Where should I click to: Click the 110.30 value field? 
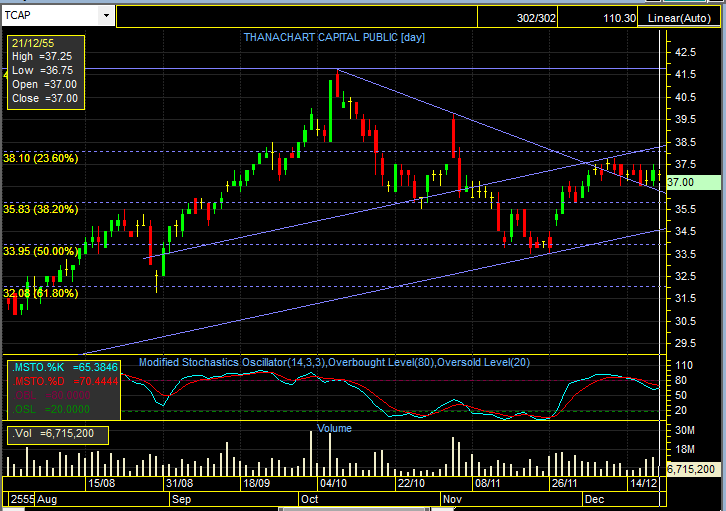(597, 18)
